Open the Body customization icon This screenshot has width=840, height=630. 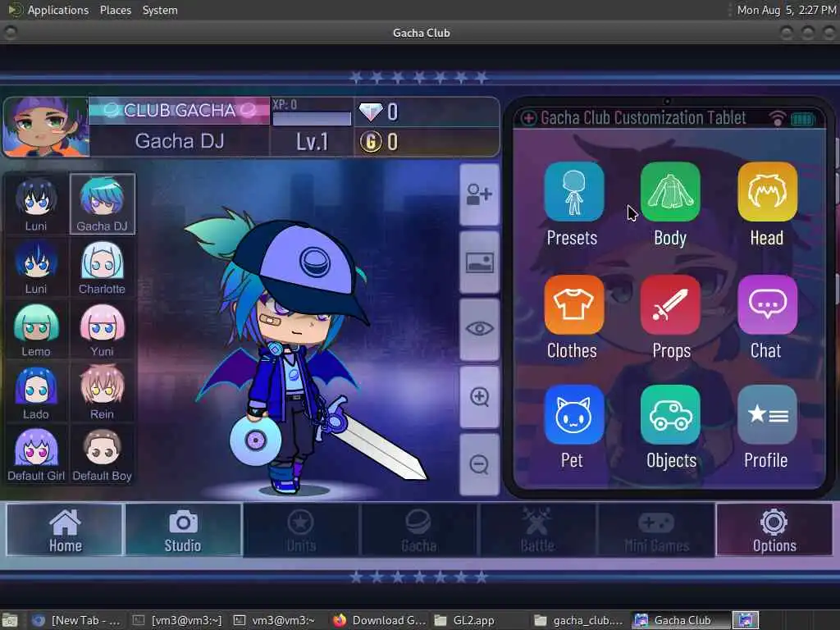click(x=670, y=192)
